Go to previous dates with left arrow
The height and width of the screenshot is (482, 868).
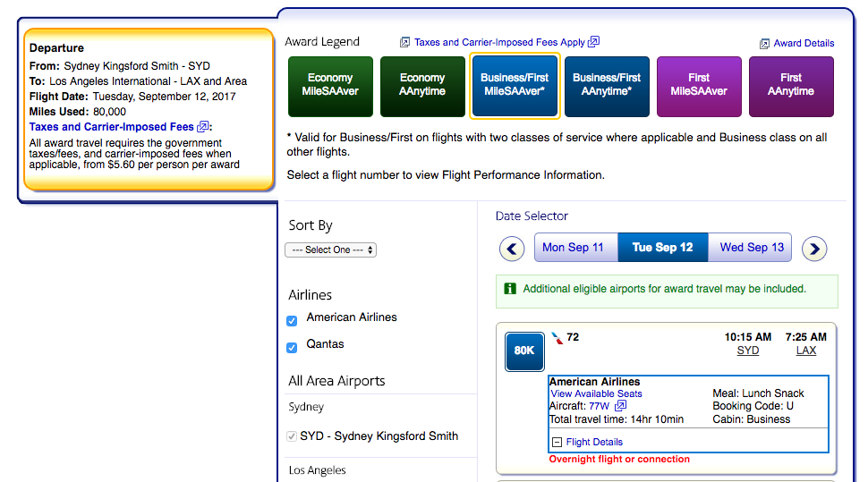coord(512,249)
